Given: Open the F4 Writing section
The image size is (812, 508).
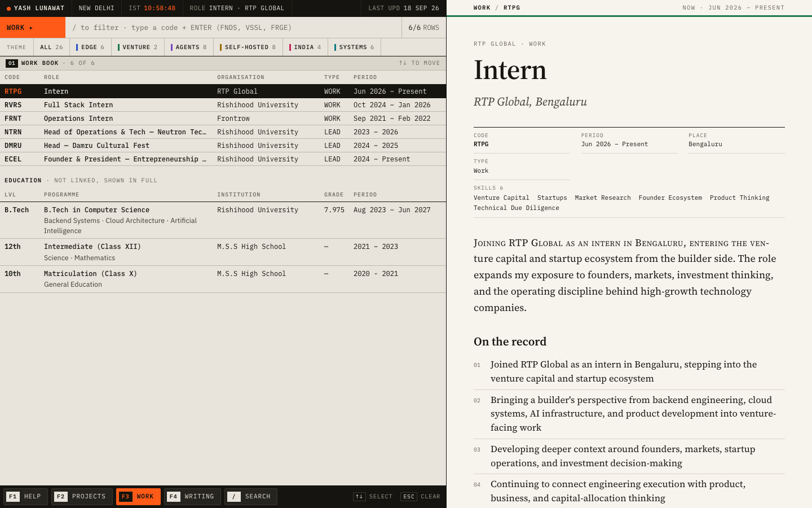Looking at the screenshot, I should pyautogui.click(x=192, y=497).
